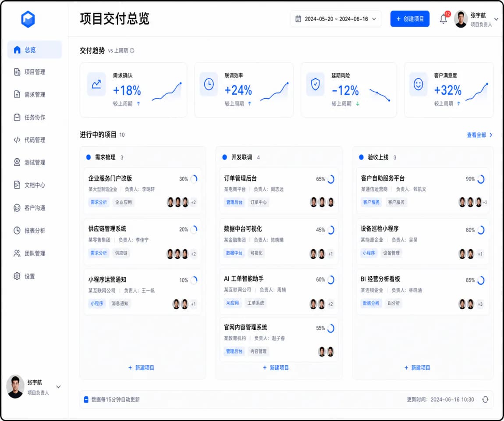This screenshot has height=421, width=504.
Task: Open the 小程序运营通知 project title
Action: [107, 279]
